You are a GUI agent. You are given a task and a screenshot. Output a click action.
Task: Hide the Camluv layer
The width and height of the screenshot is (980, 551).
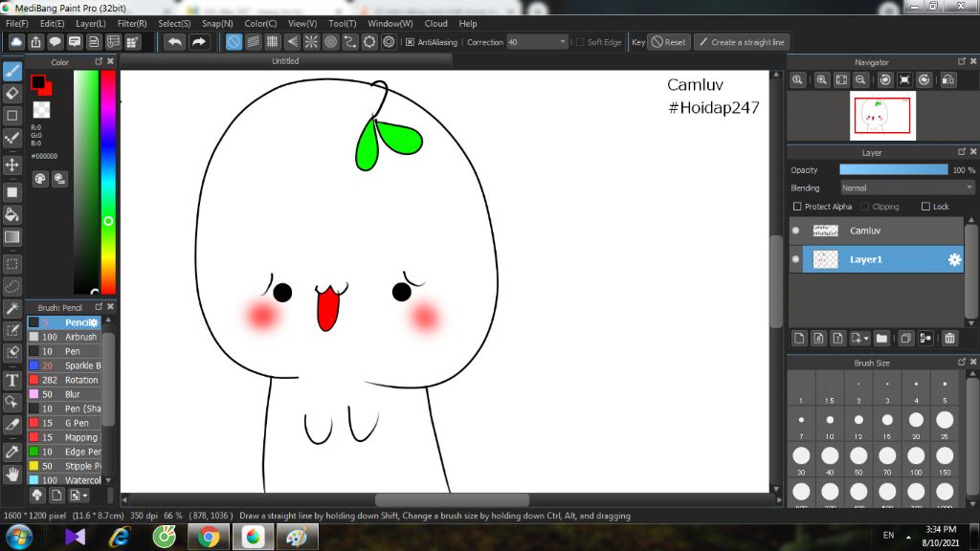[x=795, y=231]
